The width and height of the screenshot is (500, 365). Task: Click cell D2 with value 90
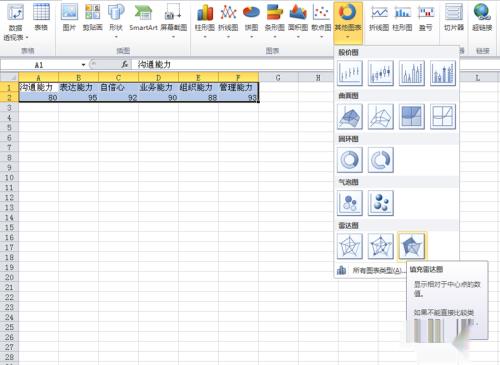pyautogui.click(x=158, y=97)
